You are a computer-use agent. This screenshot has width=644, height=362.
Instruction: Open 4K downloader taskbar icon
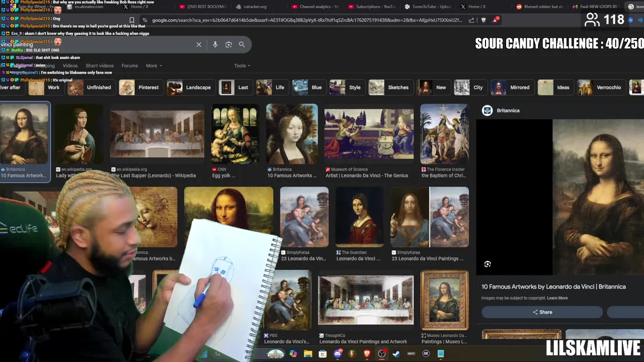(426, 354)
